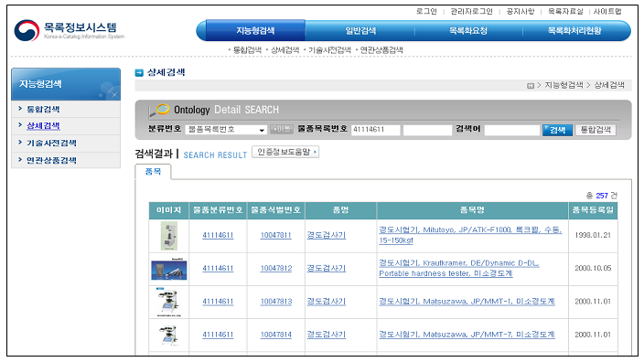
Task: Click 41114611 in the 10047812 row
Action: (x=218, y=269)
